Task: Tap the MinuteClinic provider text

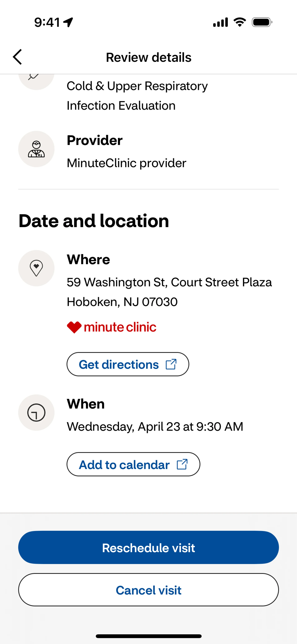Action: pyautogui.click(x=127, y=163)
